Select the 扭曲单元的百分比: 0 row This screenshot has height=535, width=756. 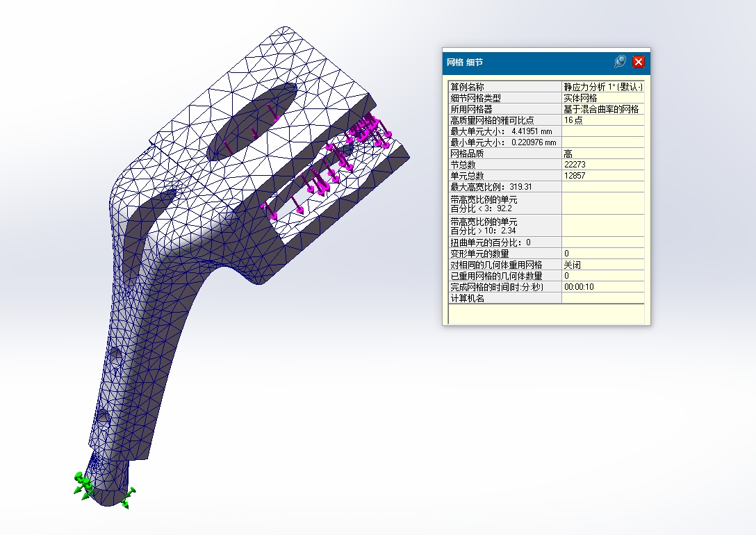(504, 242)
